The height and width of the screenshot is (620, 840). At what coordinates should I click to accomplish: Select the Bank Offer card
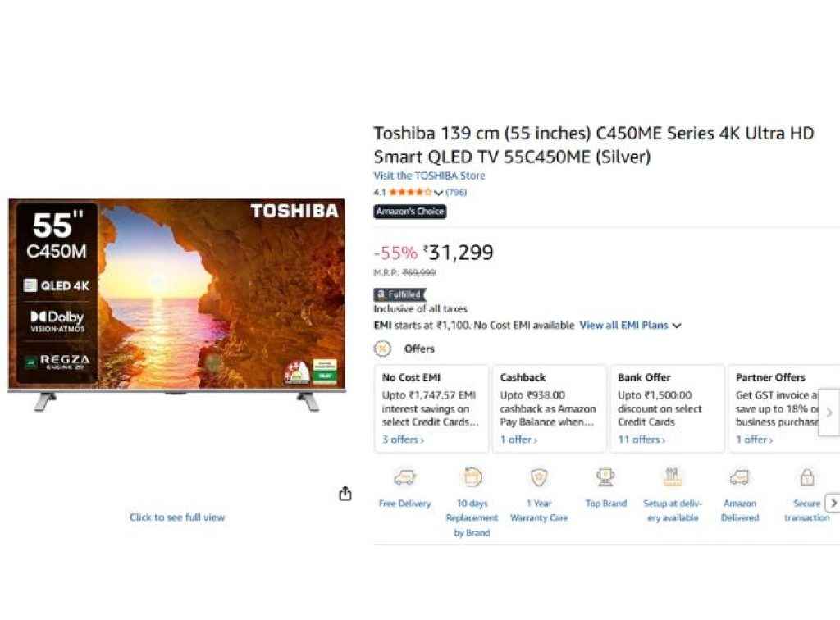(x=667, y=408)
